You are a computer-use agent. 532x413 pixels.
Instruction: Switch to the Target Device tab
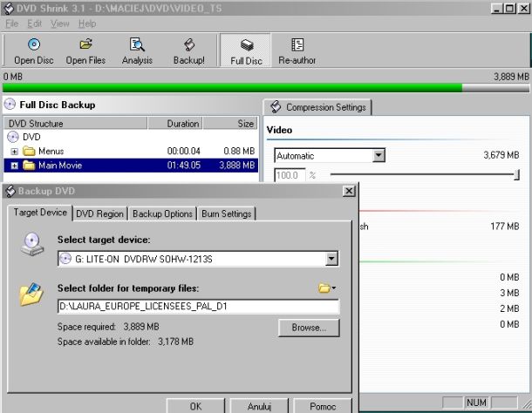click(40, 213)
